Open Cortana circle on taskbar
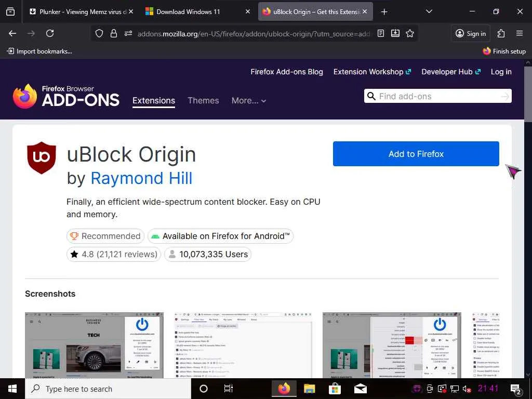Viewport: 532px width, 399px height. (204, 389)
